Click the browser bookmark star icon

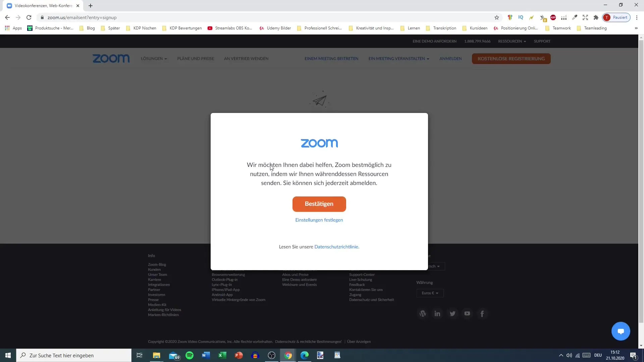tap(496, 18)
